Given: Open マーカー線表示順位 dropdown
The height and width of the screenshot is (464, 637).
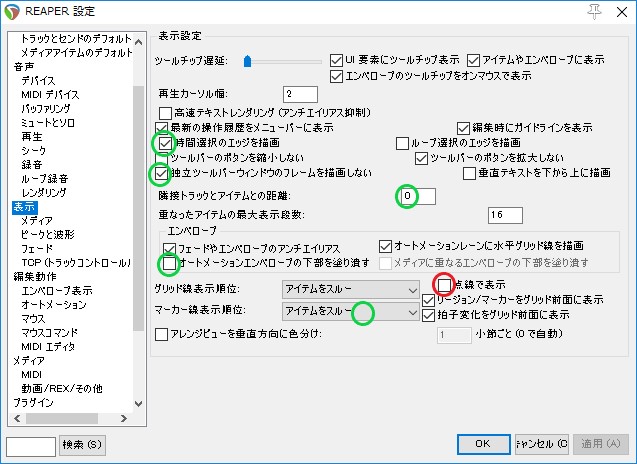Looking at the screenshot, I should tap(351, 312).
